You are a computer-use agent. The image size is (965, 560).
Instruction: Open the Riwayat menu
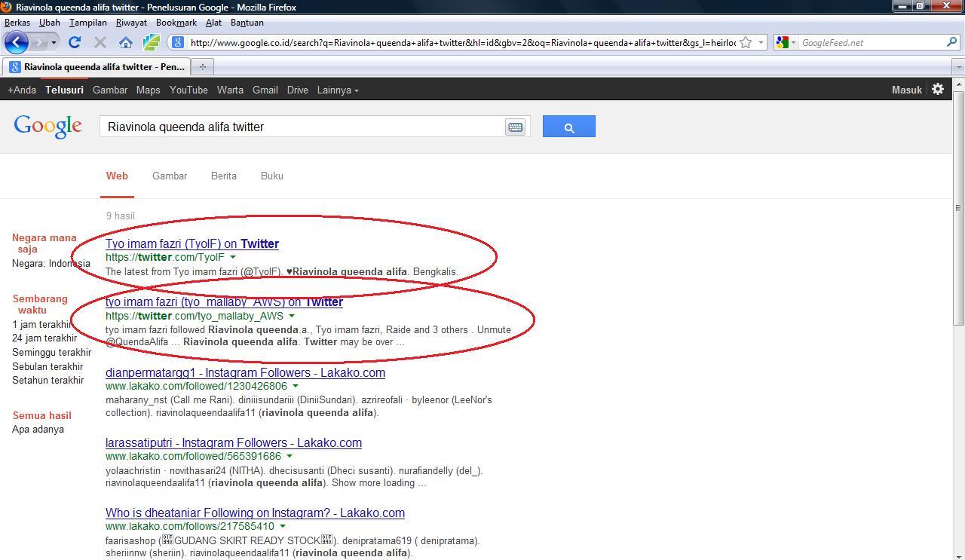[x=131, y=23]
